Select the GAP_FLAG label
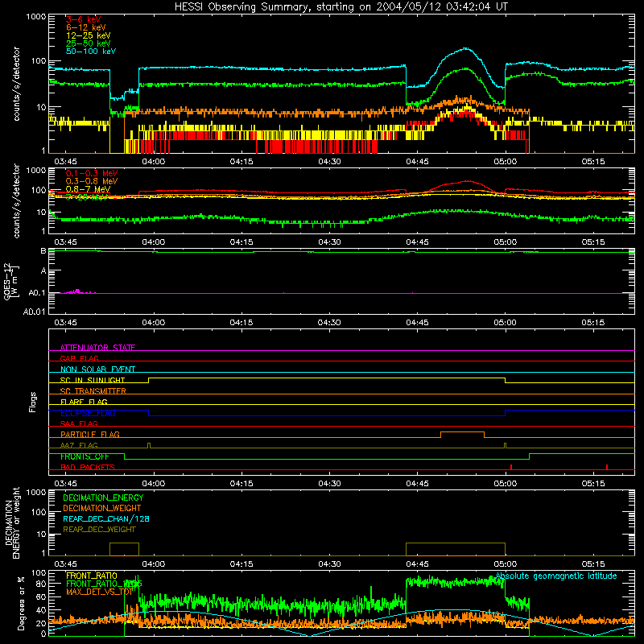 80,358
